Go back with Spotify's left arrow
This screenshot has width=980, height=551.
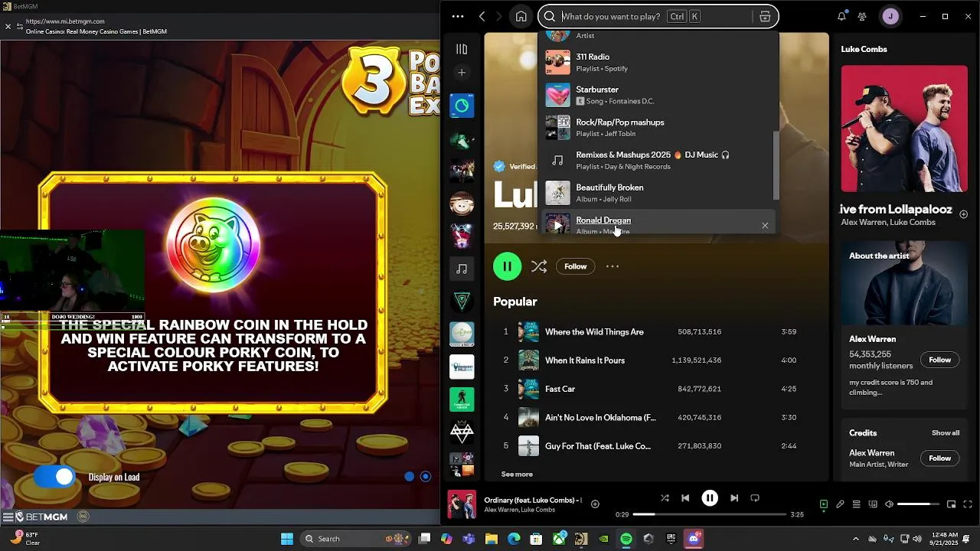[x=482, y=16]
